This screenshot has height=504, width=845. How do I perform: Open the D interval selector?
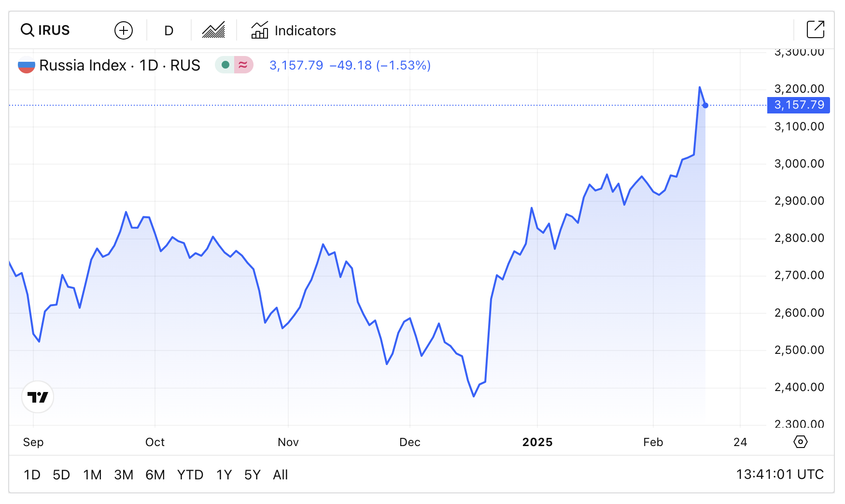point(169,31)
